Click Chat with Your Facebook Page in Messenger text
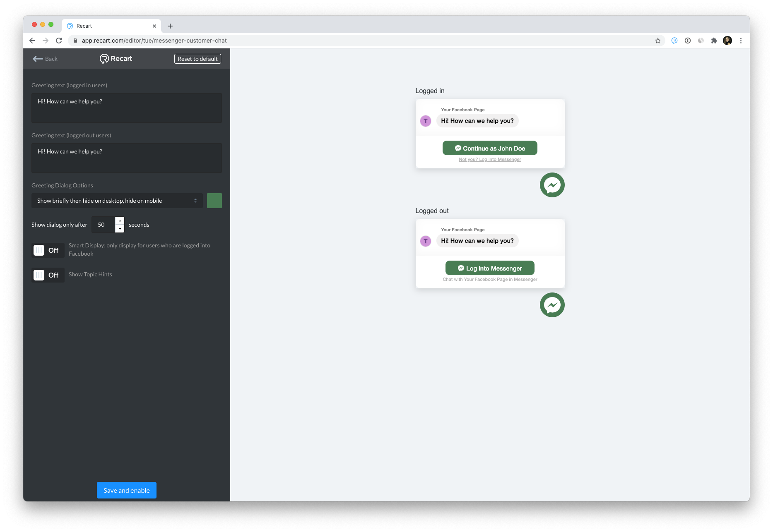Viewport: 773px width, 532px height. tap(490, 280)
